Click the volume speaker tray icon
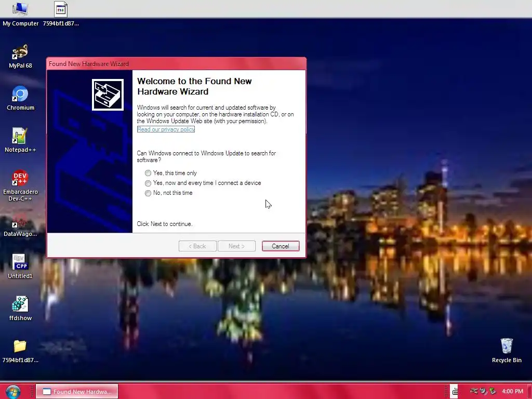This screenshot has height=399, width=532. click(x=483, y=391)
